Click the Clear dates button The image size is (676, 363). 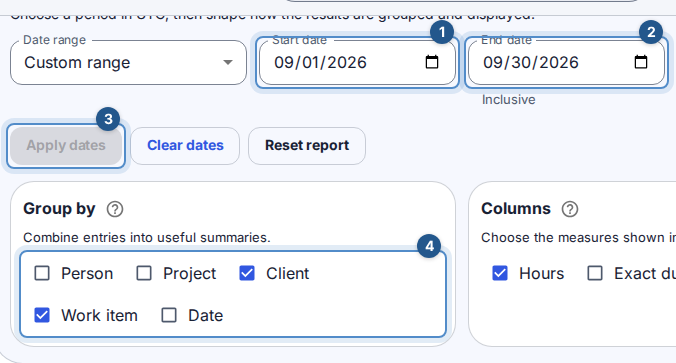tap(185, 146)
